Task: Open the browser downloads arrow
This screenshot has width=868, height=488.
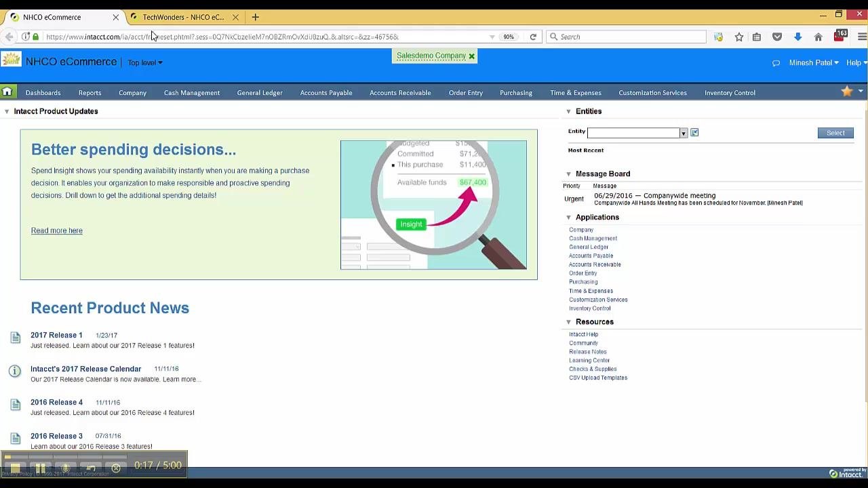Action: pos(797,37)
